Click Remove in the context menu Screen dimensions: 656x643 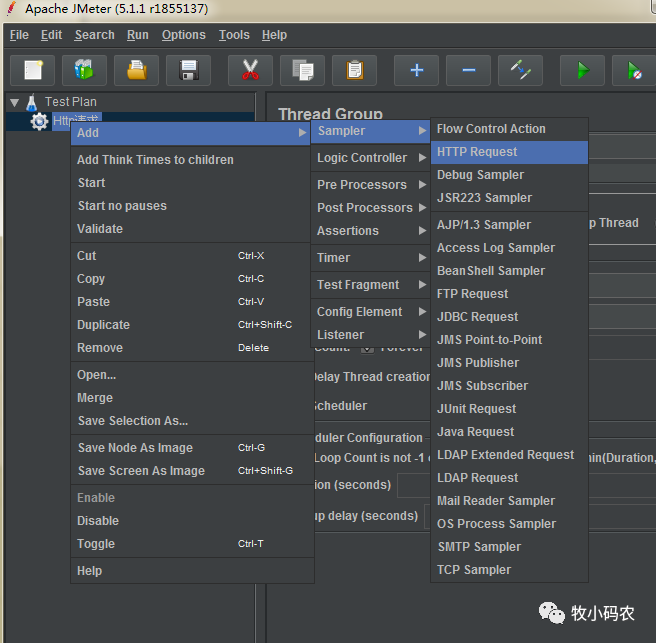tap(190, 348)
